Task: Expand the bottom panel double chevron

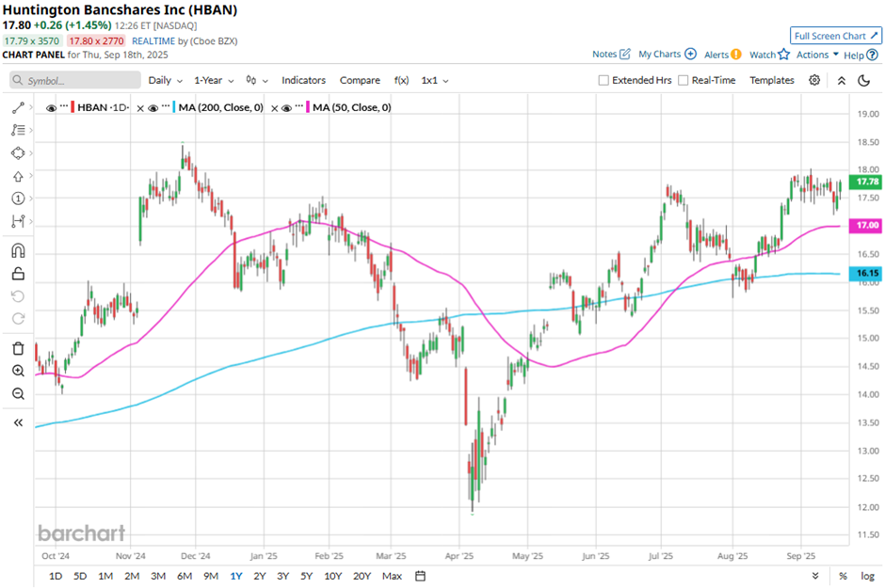Action: pyautogui.click(x=815, y=576)
